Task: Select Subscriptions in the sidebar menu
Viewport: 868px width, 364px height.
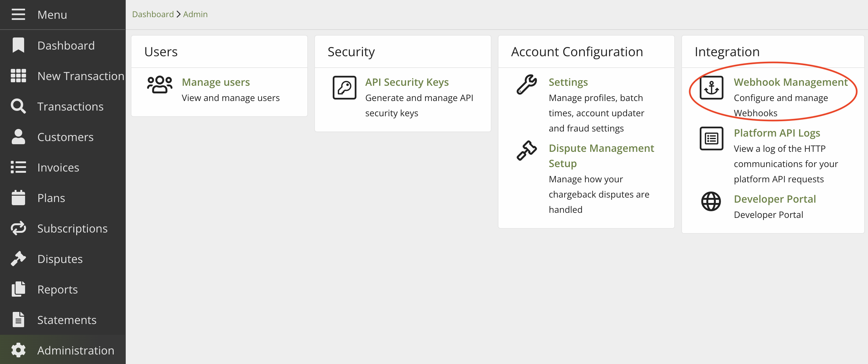Action: [72, 228]
